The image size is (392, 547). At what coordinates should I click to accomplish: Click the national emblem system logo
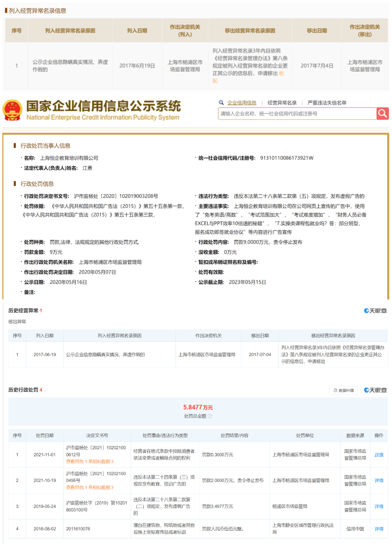[12, 109]
